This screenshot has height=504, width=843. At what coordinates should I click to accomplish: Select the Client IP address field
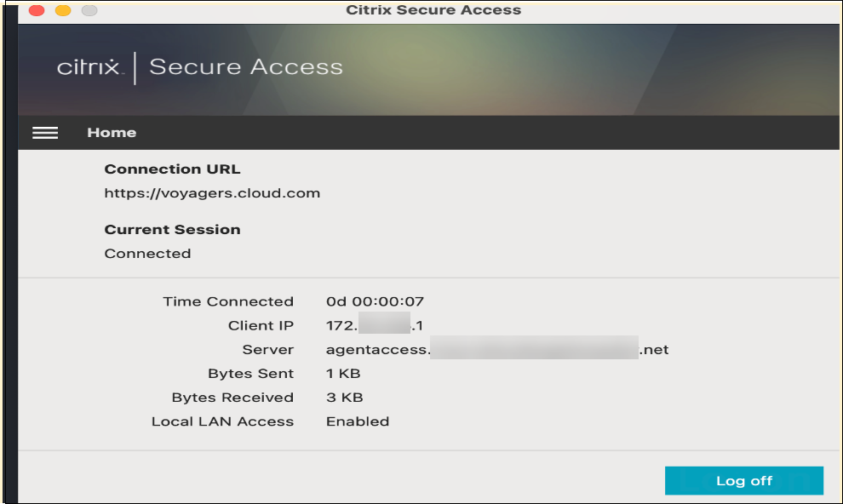(x=374, y=324)
